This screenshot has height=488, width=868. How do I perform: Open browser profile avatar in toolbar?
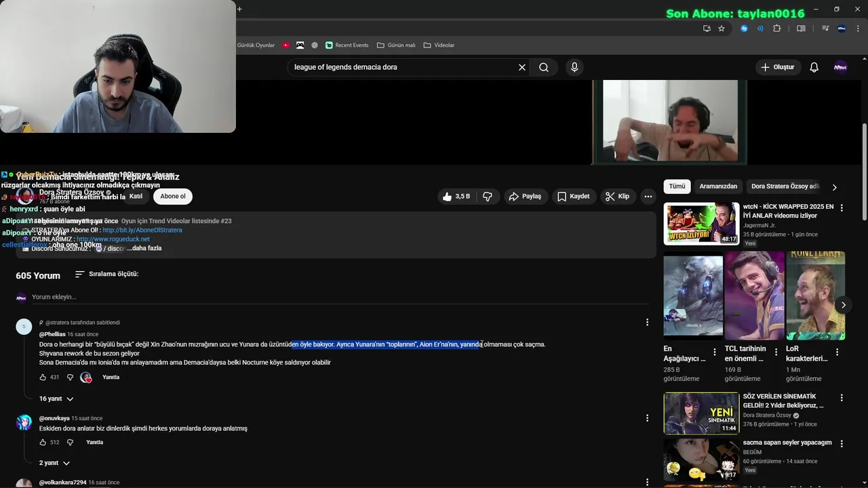(x=842, y=28)
